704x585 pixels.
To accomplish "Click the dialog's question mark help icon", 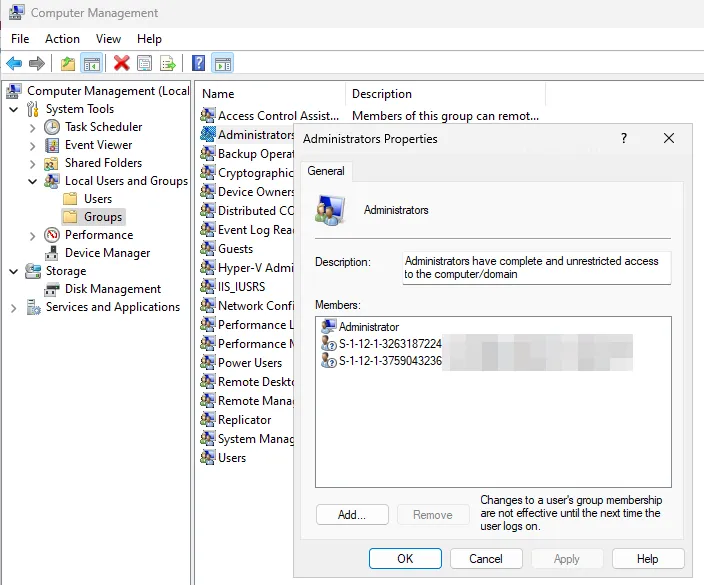I will tap(624, 138).
